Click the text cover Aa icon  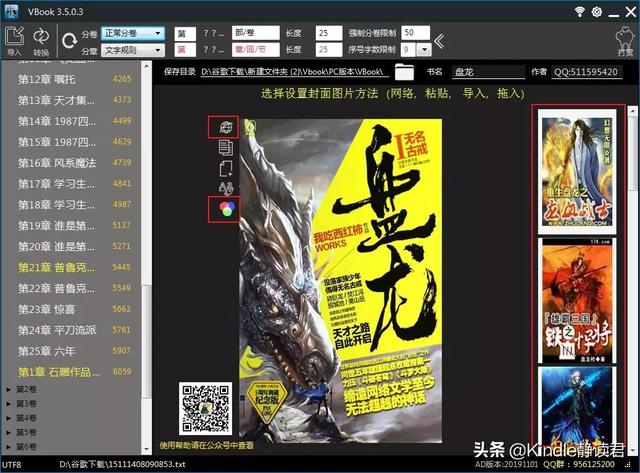[x=226, y=188]
